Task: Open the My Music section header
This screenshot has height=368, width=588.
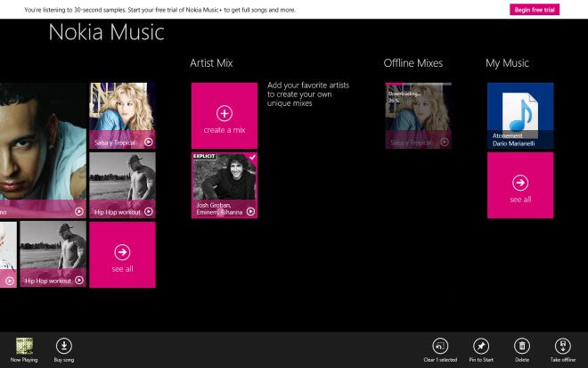Action: (x=507, y=63)
